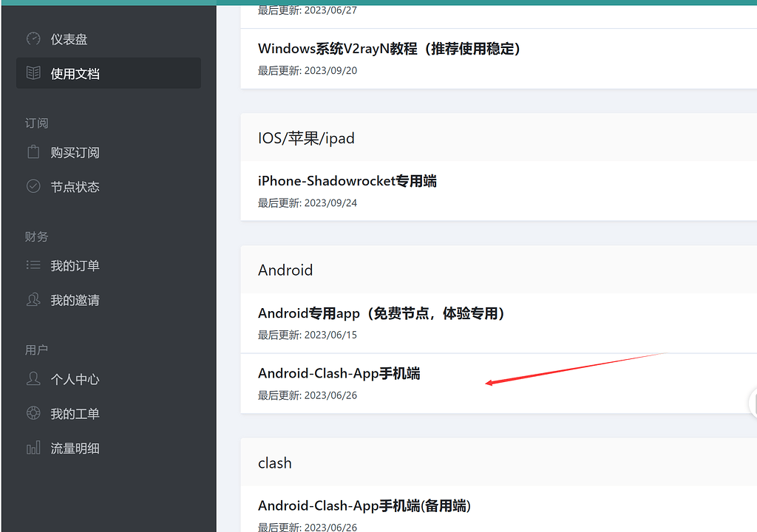Click the user icon beside 个人中心
The height and width of the screenshot is (532, 757).
tap(33, 379)
